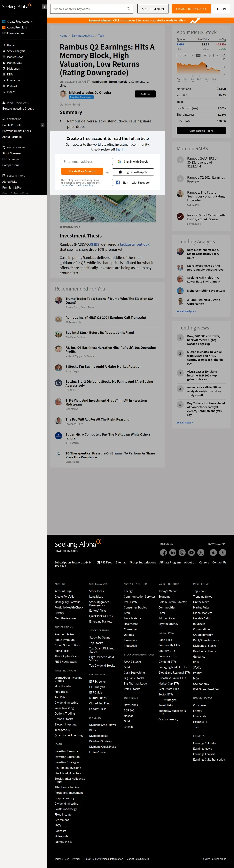Expand the RMBS chart to fullscreen

[x=224, y=55]
